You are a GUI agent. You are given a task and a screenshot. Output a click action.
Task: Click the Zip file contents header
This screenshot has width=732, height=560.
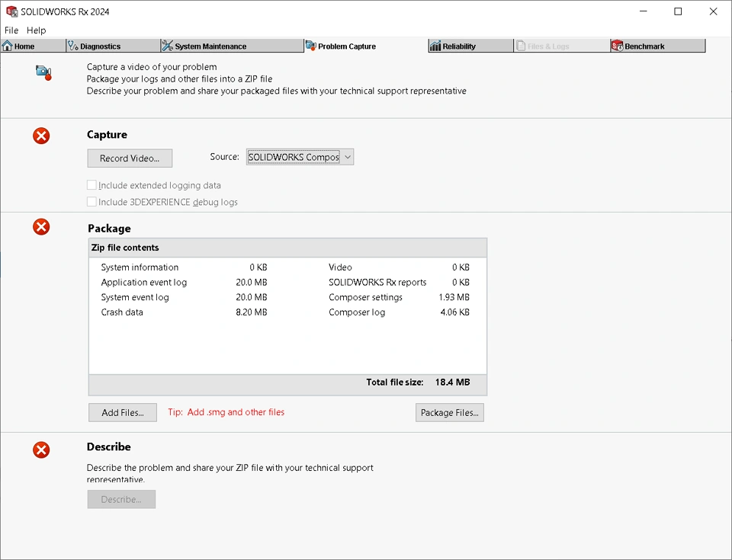pos(287,248)
